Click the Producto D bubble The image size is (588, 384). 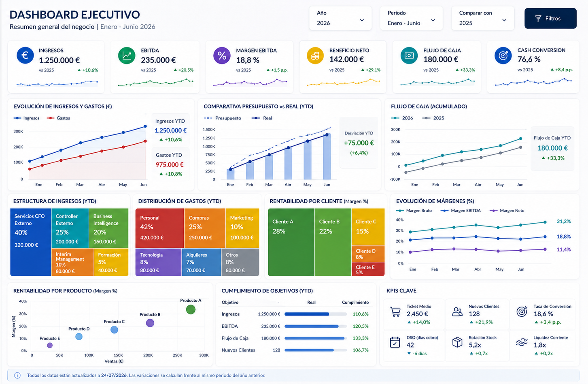point(79,337)
